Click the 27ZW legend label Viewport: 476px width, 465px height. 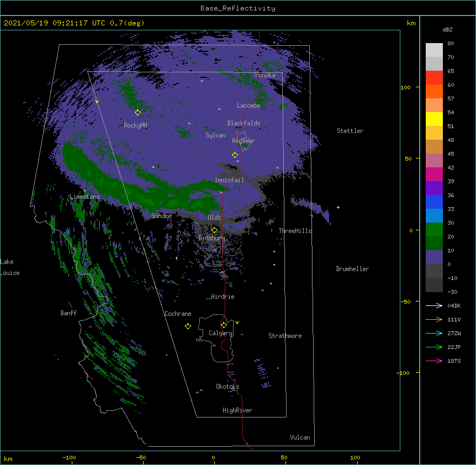(454, 333)
